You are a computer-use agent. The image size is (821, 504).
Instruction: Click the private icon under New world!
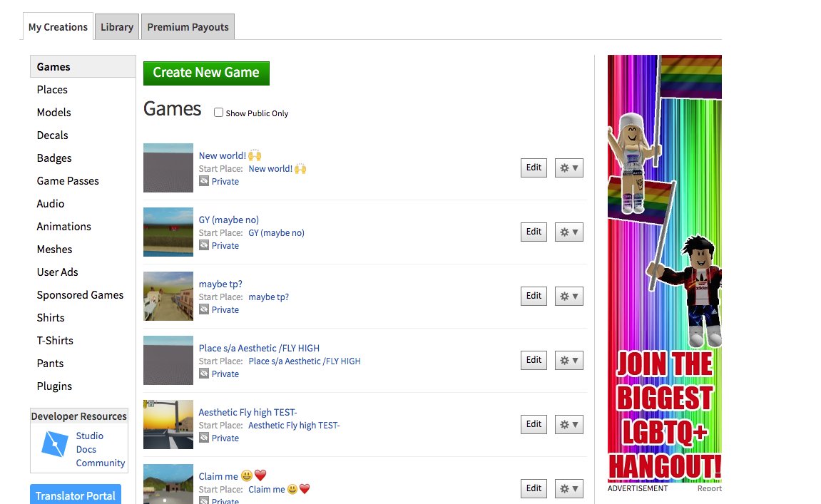[204, 181]
